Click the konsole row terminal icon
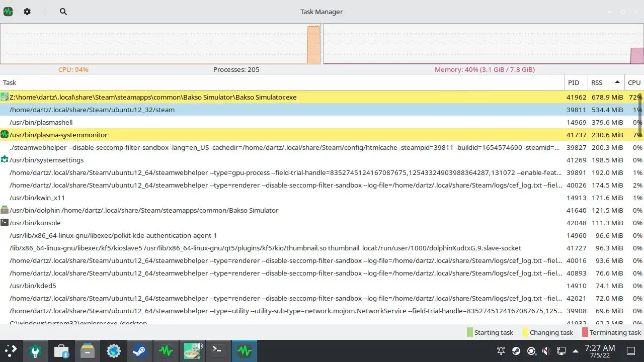This screenshot has height=362, width=644. [5, 223]
